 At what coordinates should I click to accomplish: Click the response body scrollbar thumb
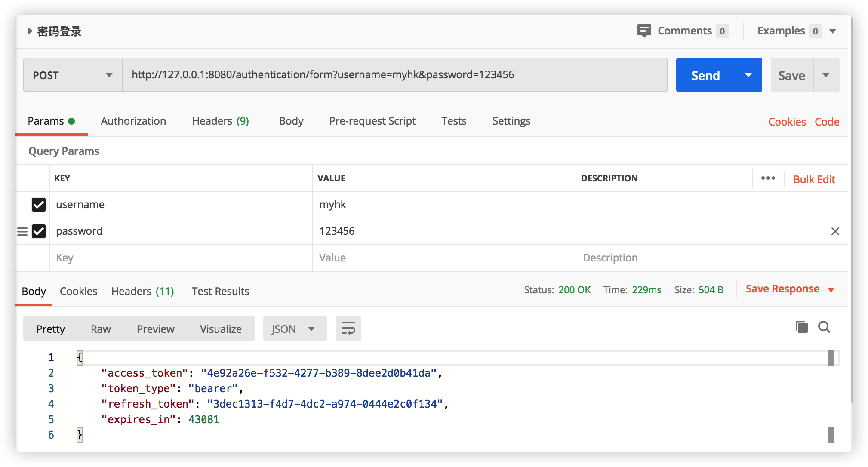click(831, 358)
